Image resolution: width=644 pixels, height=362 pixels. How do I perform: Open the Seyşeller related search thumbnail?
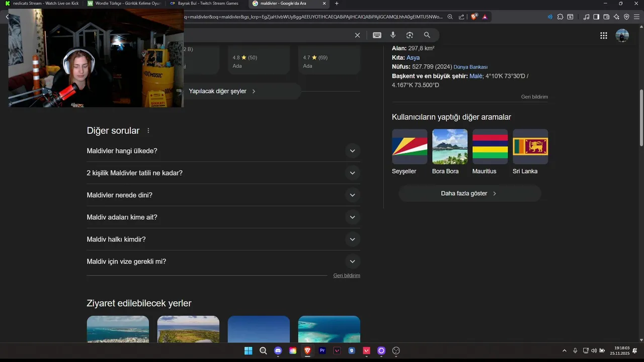(410, 147)
